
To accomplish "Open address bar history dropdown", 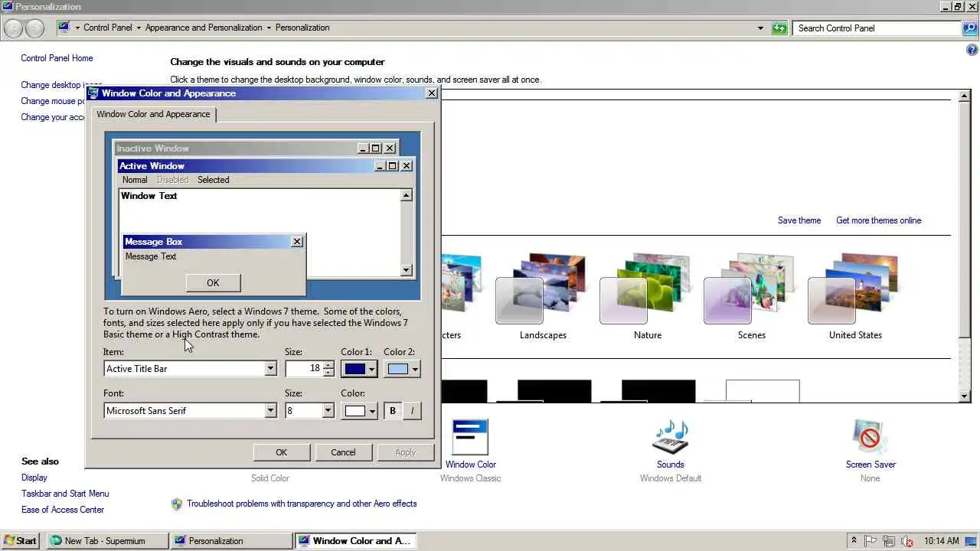I will point(760,28).
